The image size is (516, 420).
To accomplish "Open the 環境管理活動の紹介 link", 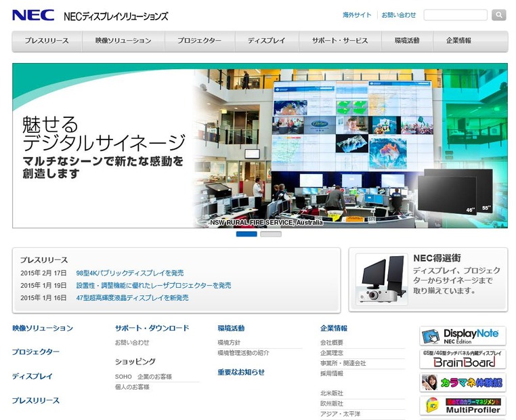I will (x=243, y=353).
